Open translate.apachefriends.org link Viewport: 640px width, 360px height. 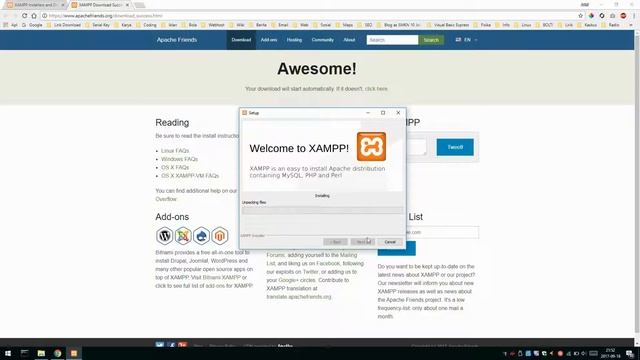tap(299, 297)
